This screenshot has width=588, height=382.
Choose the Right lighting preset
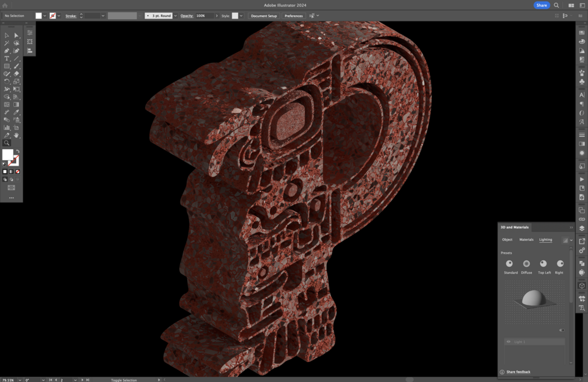[x=560, y=263]
